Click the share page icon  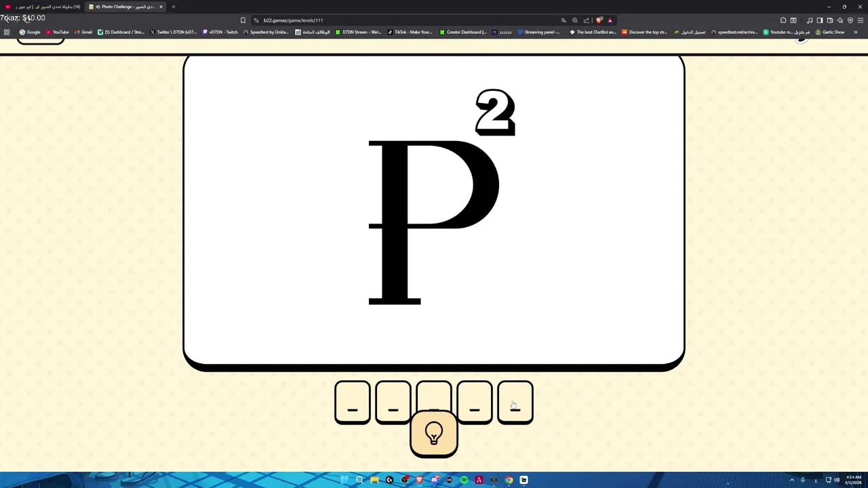tap(587, 20)
